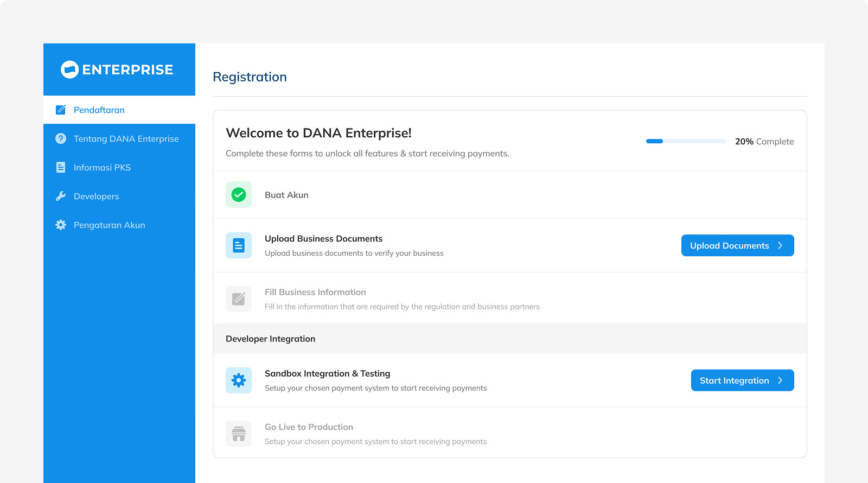868x483 pixels.
Task: Click the Pendaftaran pencil icon in sidebar
Action: (61, 110)
